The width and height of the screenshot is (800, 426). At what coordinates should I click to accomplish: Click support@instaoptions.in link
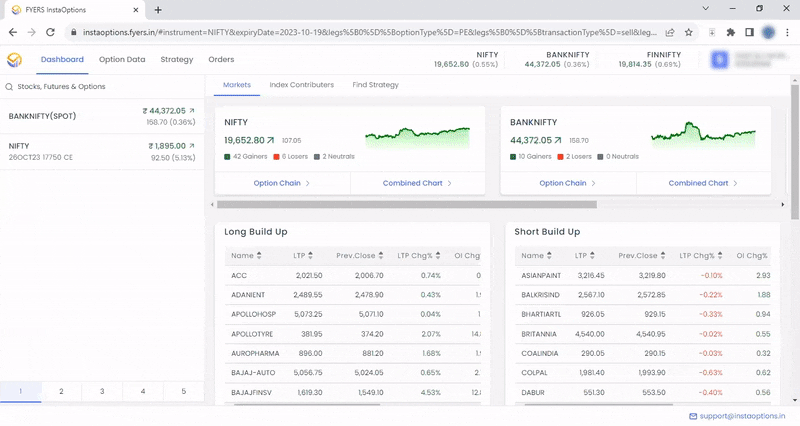(742, 416)
